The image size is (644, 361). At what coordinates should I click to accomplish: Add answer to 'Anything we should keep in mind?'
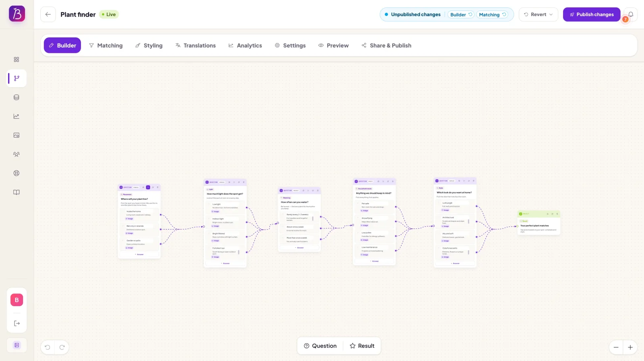[x=374, y=261]
